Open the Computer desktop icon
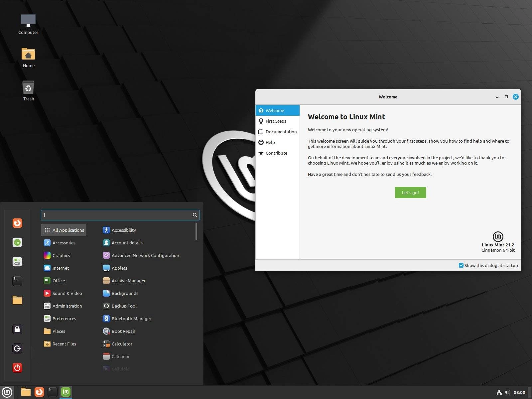Viewport: 532px width, 399px height. 28,24
